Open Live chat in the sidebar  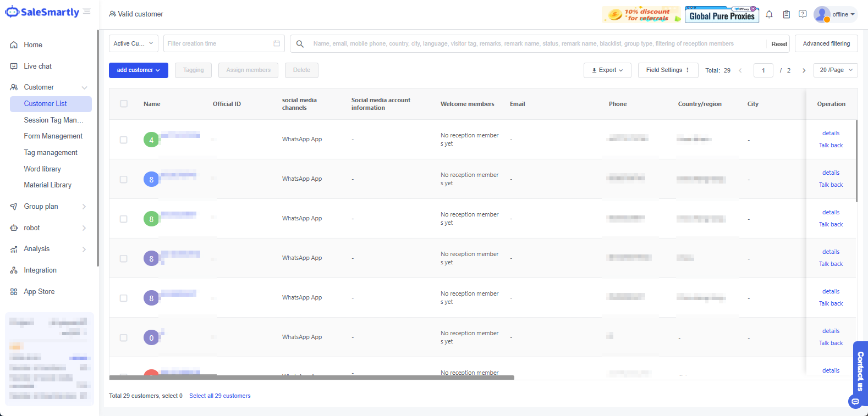(x=37, y=66)
